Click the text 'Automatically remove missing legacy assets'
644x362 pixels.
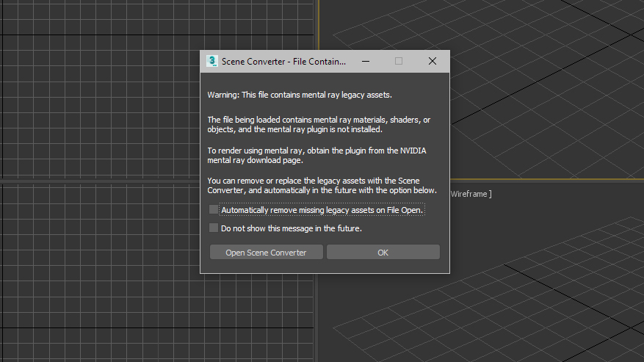pyautogui.click(x=298, y=210)
